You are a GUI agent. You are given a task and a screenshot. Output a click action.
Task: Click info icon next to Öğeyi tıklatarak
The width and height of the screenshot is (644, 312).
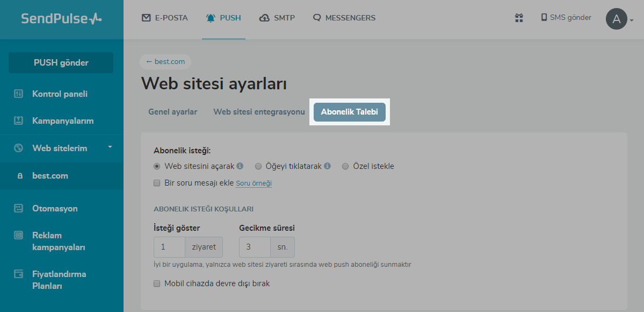click(x=327, y=166)
